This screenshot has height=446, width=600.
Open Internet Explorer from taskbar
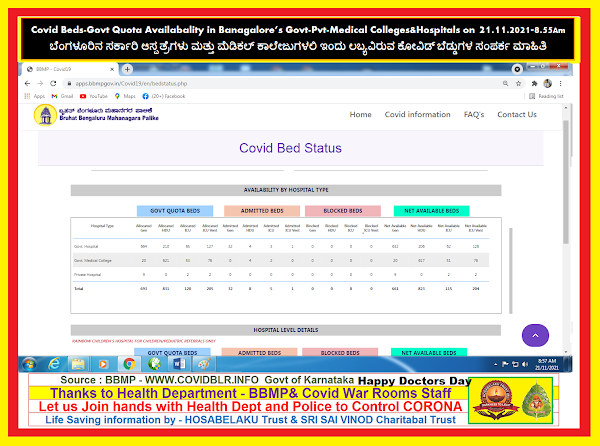(55, 364)
